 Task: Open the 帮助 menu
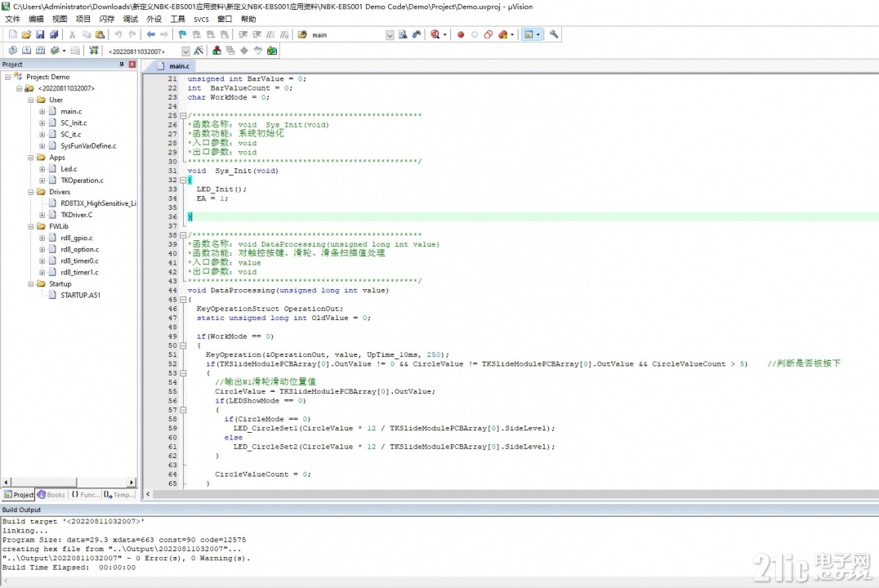(x=248, y=19)
